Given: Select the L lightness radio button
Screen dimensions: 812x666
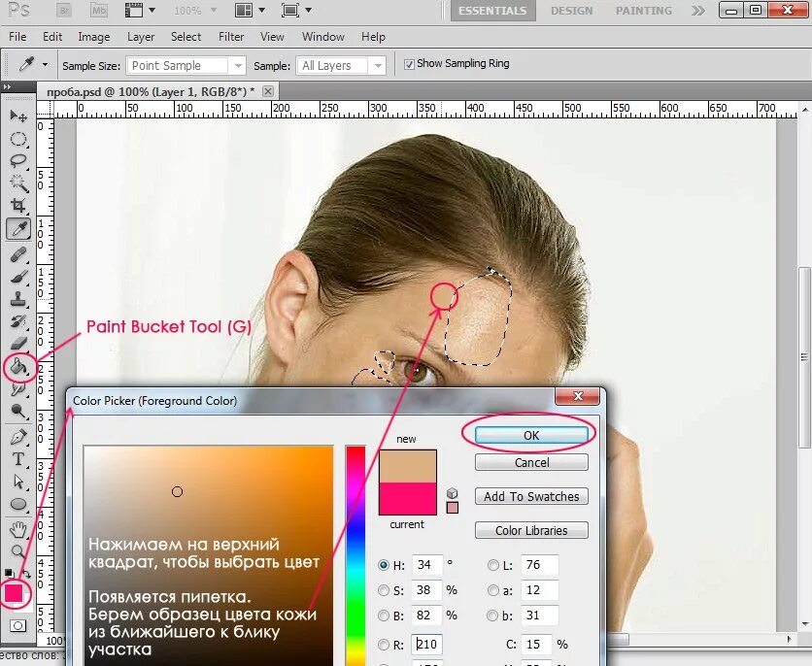Looking at the screenshot, I should pyautogui.click(x=493, y=565).
